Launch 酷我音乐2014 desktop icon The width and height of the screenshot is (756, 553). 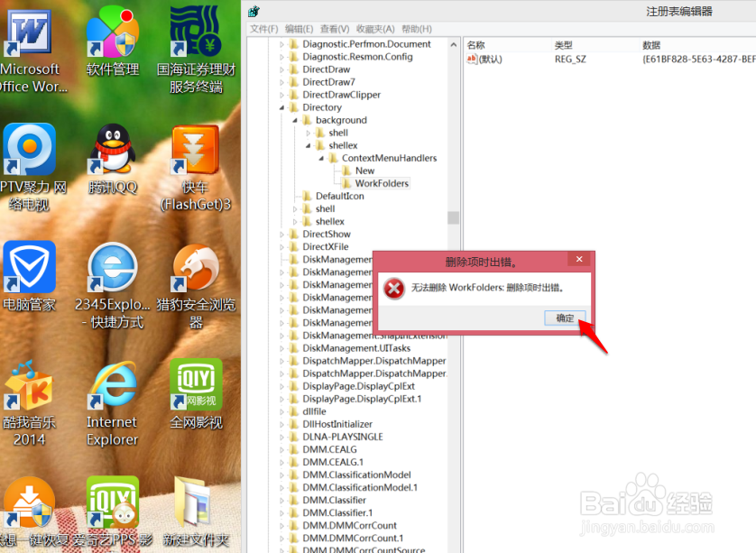point(29,386)
